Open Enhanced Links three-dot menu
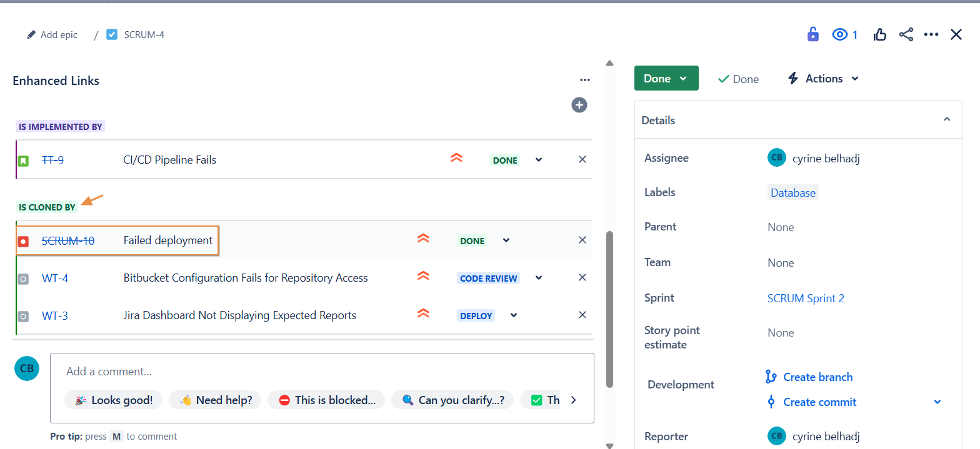980x449 pixels. coord(584,80)
